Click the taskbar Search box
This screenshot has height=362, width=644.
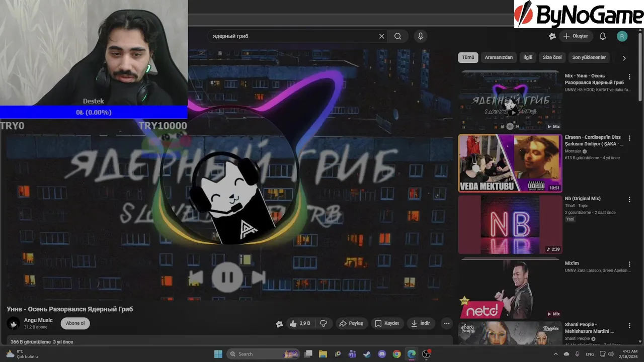[x=262, y=354]
